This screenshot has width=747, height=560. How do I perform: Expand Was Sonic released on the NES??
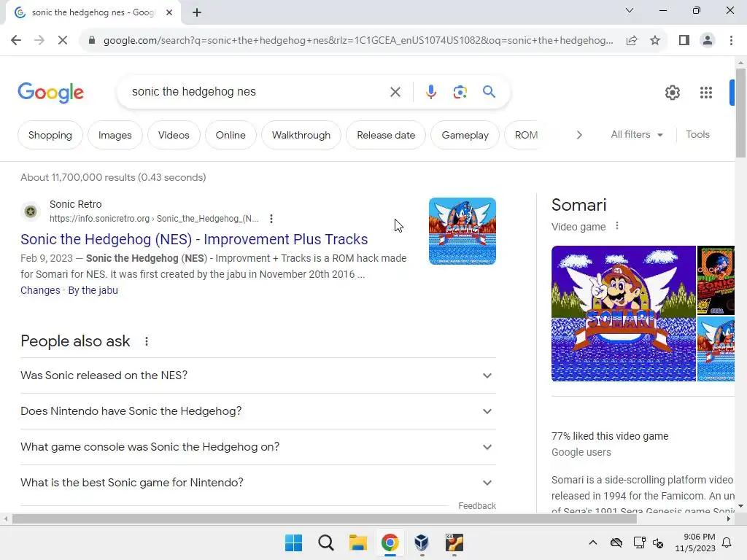[x=258, y=376]
